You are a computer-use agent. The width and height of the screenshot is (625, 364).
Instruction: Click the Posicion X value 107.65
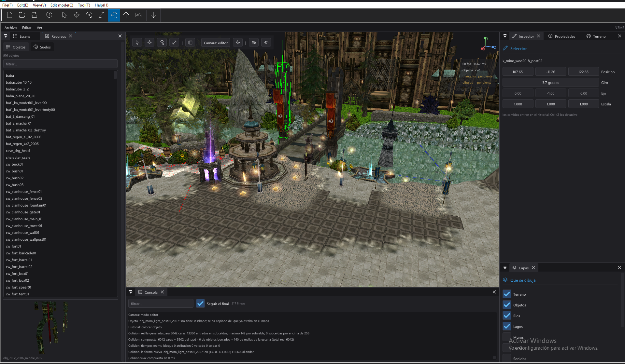click(x=518, y=72)
